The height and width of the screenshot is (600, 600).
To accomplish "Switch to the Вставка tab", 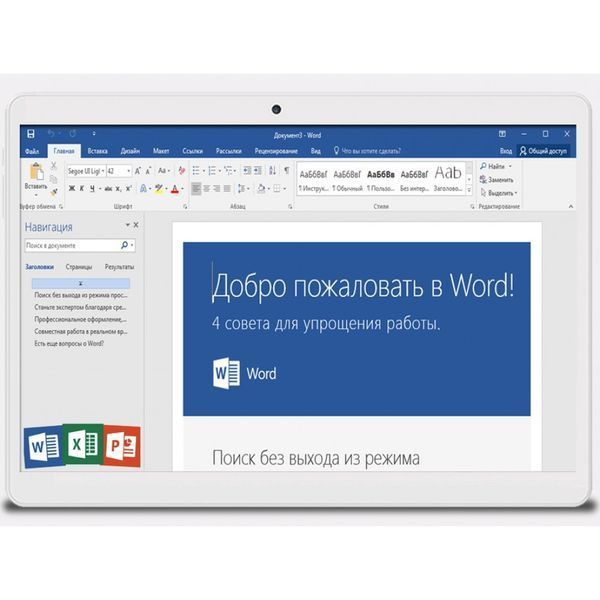I will pos(97,151).
